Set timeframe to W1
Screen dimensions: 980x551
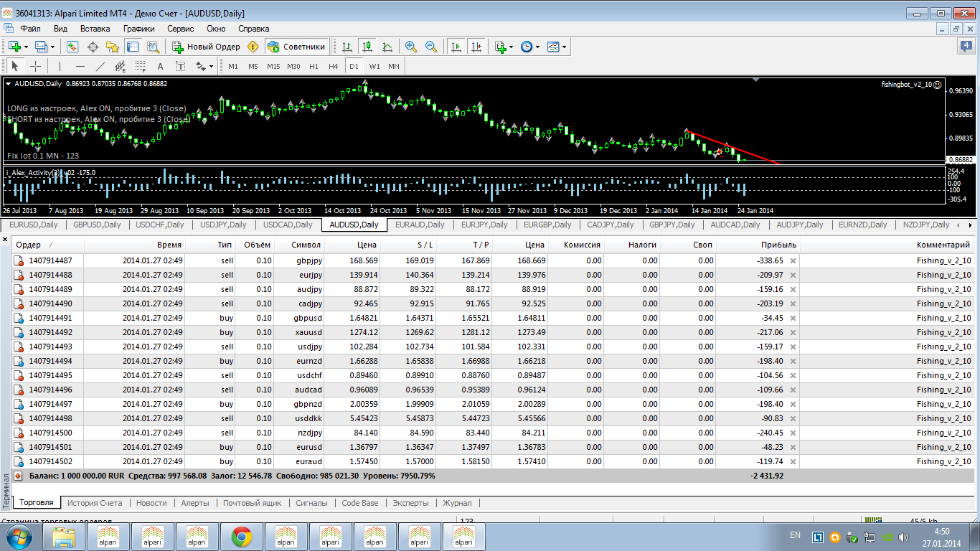pos(374,66)
